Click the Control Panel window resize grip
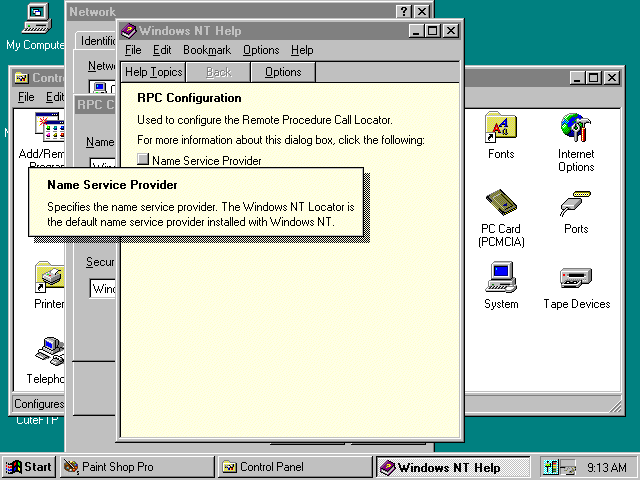 coord(615,406)
